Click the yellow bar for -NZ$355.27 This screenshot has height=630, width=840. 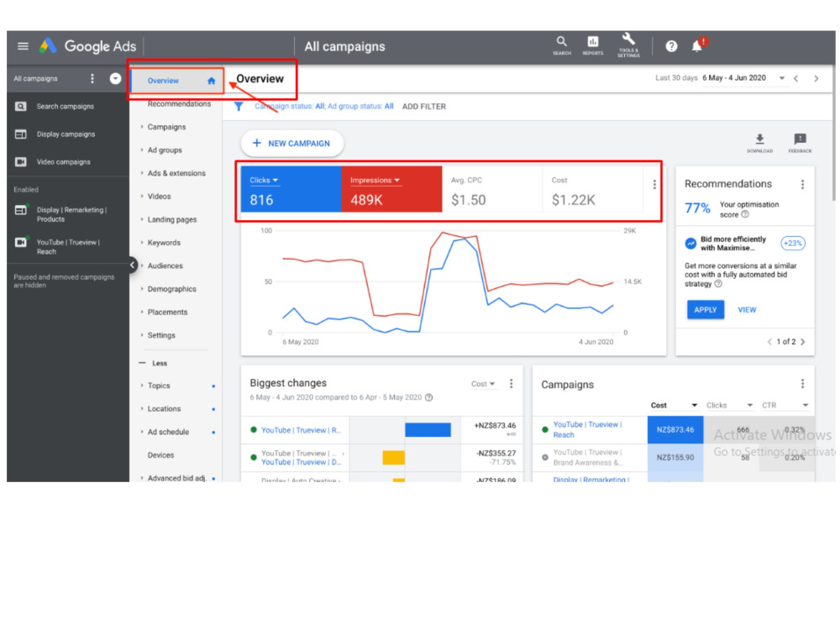(393, 458)
